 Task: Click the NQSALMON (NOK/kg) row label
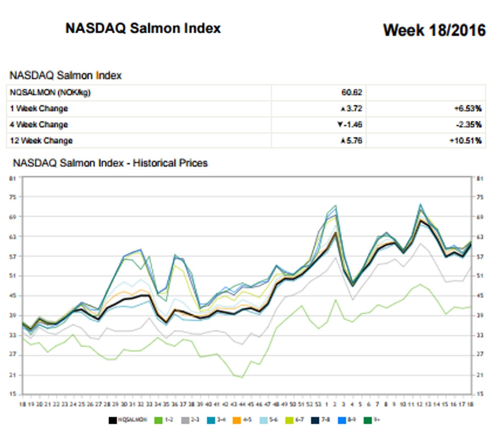click(50, 93)
